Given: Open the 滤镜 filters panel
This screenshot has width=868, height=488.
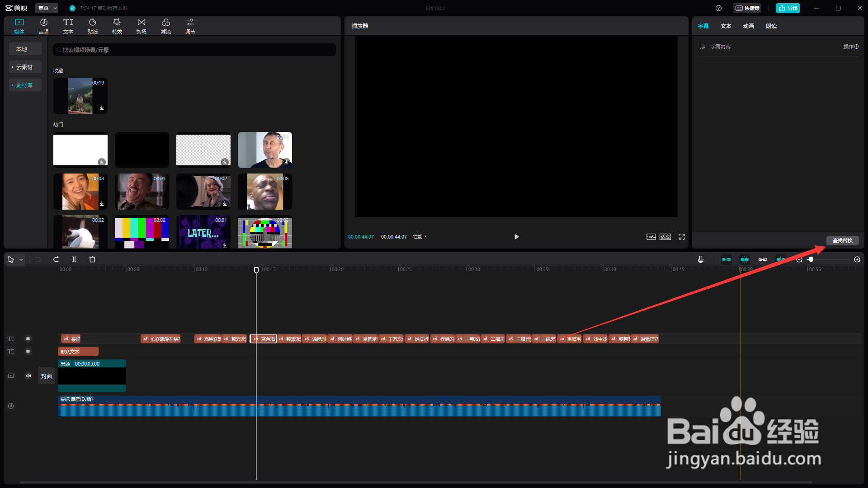Looking at the screenshot, I should point(166,26).
